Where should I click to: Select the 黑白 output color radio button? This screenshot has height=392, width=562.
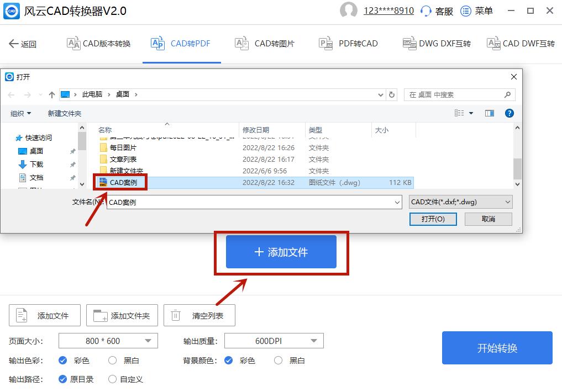point(112,360)
